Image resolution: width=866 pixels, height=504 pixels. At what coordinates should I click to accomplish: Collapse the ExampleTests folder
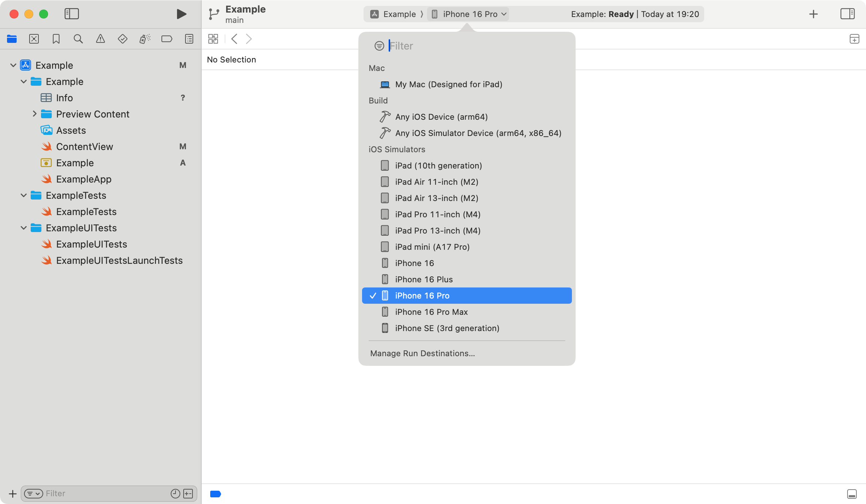click(x=24, y=195)
